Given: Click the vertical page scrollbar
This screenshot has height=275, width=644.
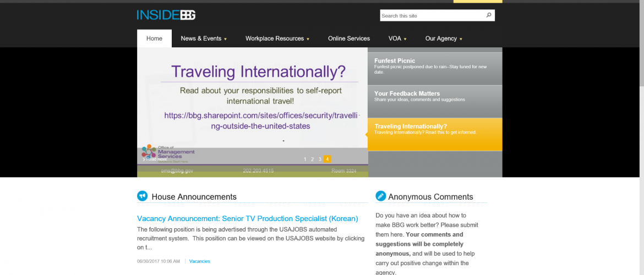Looking at the screenshot, I should 642,137.
